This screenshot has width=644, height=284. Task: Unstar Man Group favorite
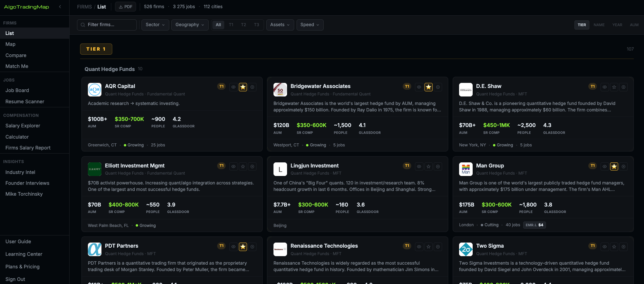click(x=614, y=166)
